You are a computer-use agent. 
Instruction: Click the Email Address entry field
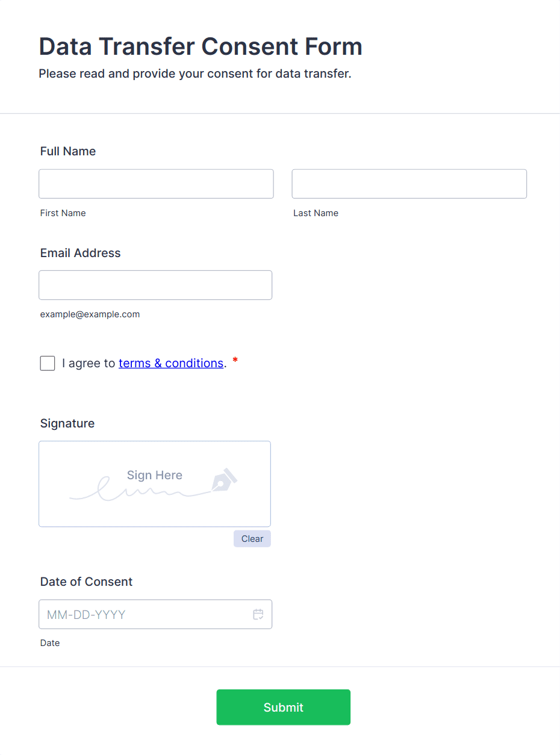(155, 285)
